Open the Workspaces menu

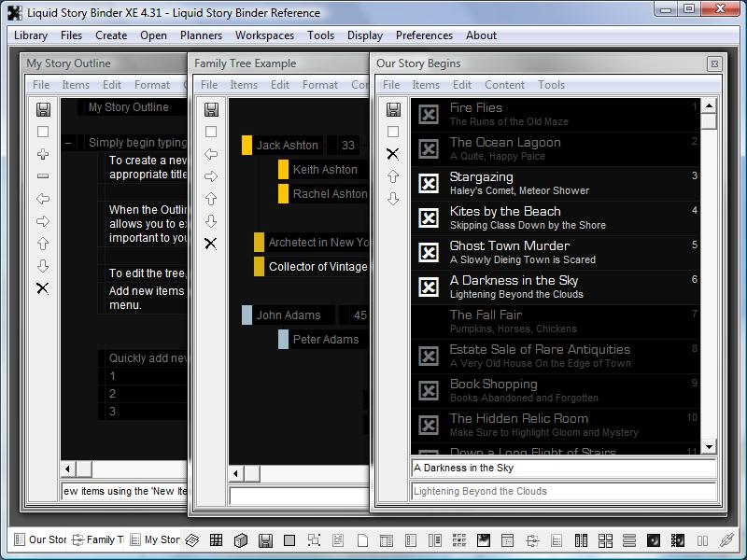click(x=264, y=35)
